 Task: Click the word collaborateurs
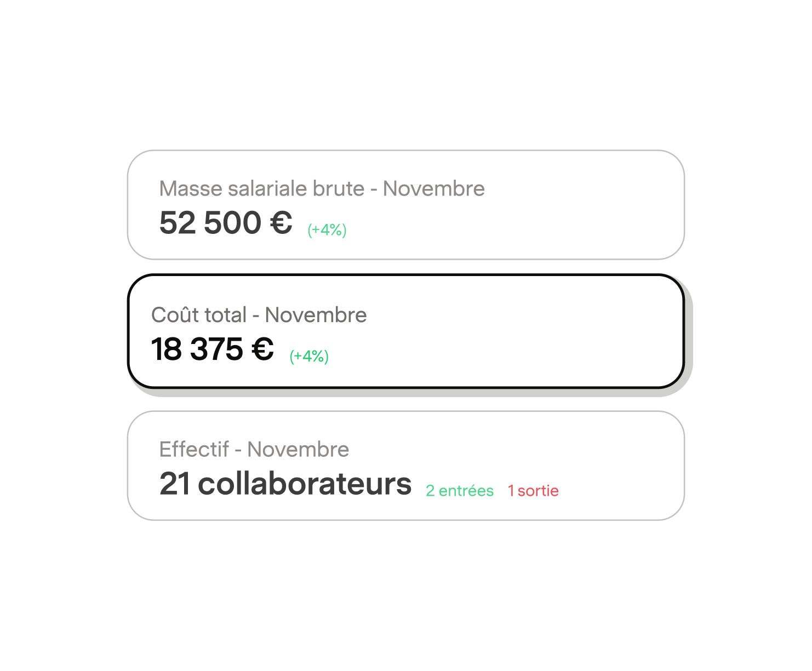click(305, 484)
